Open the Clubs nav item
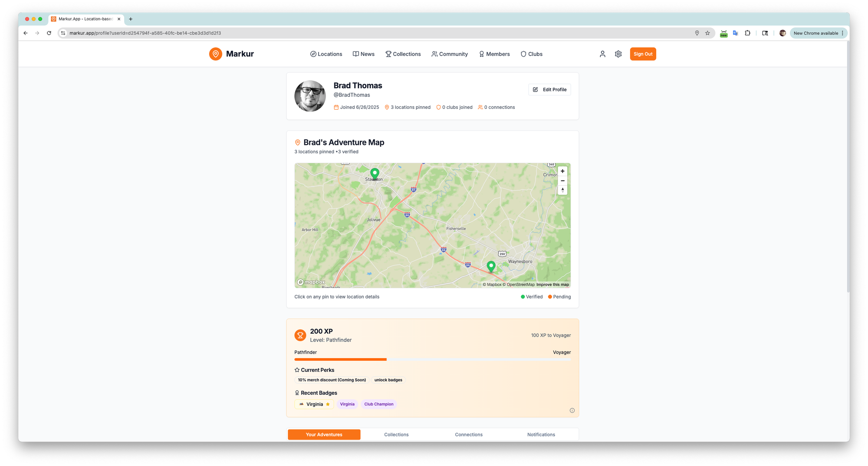 532,54
